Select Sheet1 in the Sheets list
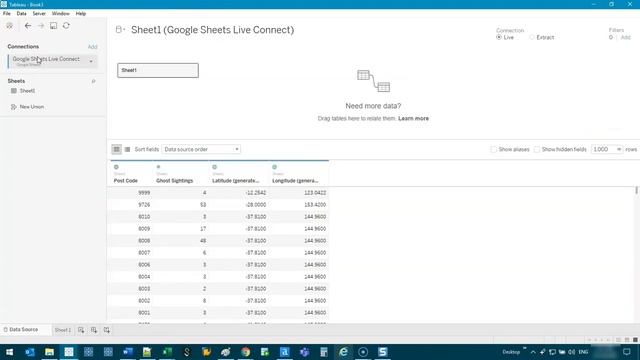This screenshot has height=360, width=640. pos(27,91)
